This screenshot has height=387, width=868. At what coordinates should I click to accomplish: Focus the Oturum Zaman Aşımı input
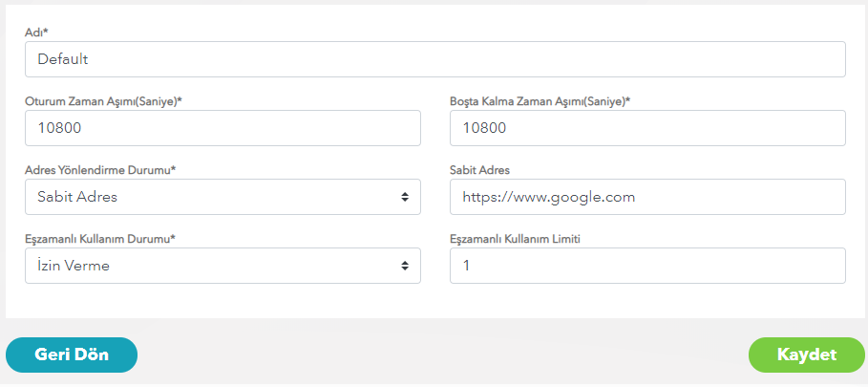[x=222, y=128]
